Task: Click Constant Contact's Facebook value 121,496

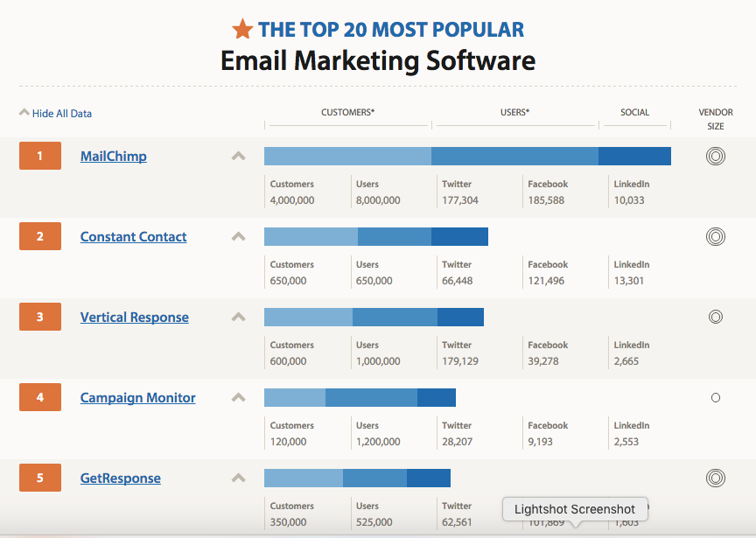Action: point(546,281)
